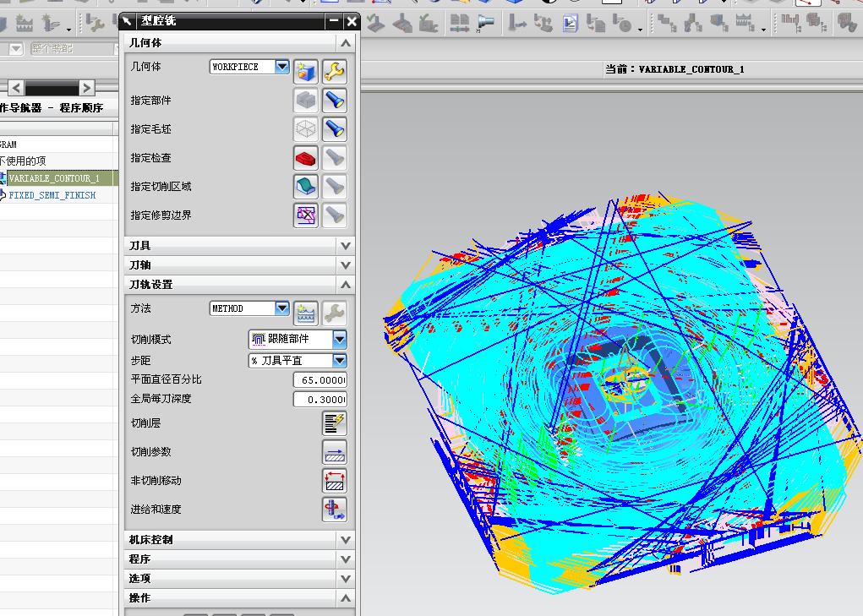Click the 当前：VARIABLE_CONTOUR_1 status text
Screen dimensions: 863x616
675,69
